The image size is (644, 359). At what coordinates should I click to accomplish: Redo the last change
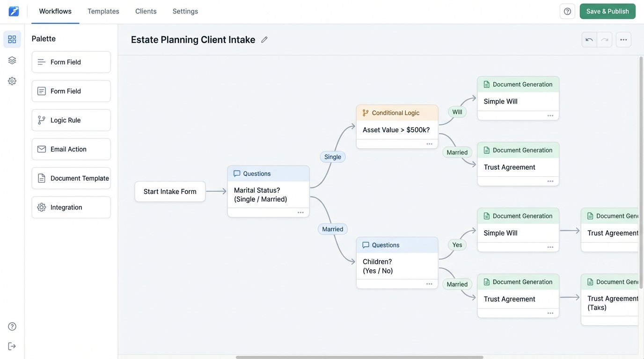(x=603, y=38)
